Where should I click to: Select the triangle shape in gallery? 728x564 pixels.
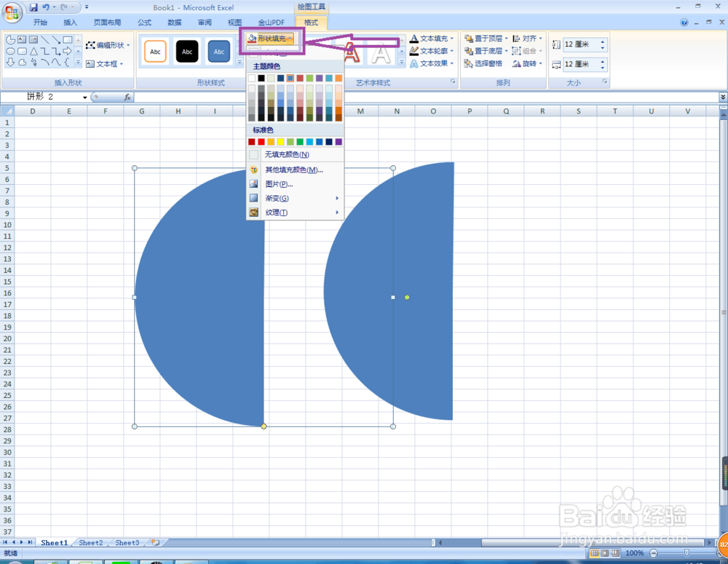[x=33, y=52]
